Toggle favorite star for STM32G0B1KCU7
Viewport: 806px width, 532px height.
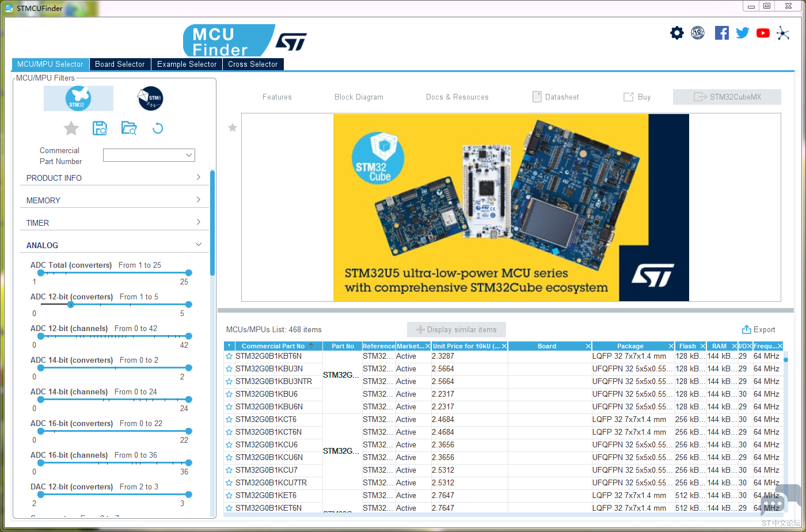229,470
